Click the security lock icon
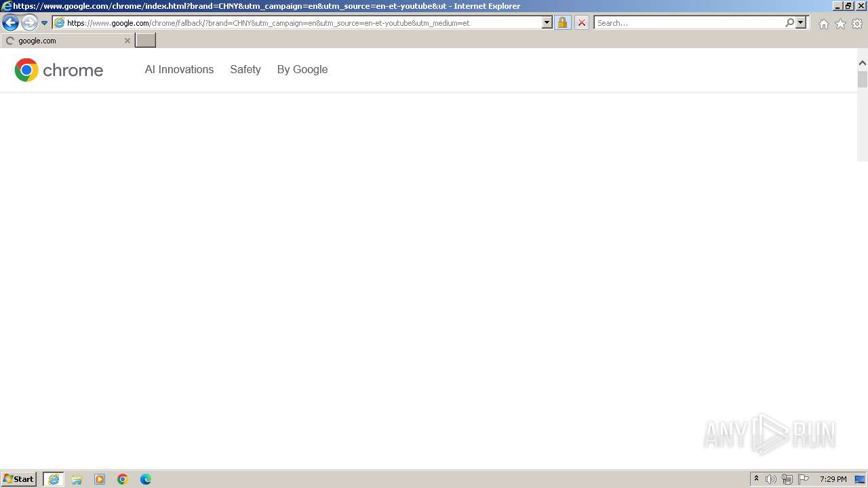Image resolution: width=868 pixels, height=488 pixels. click(562, 23)
